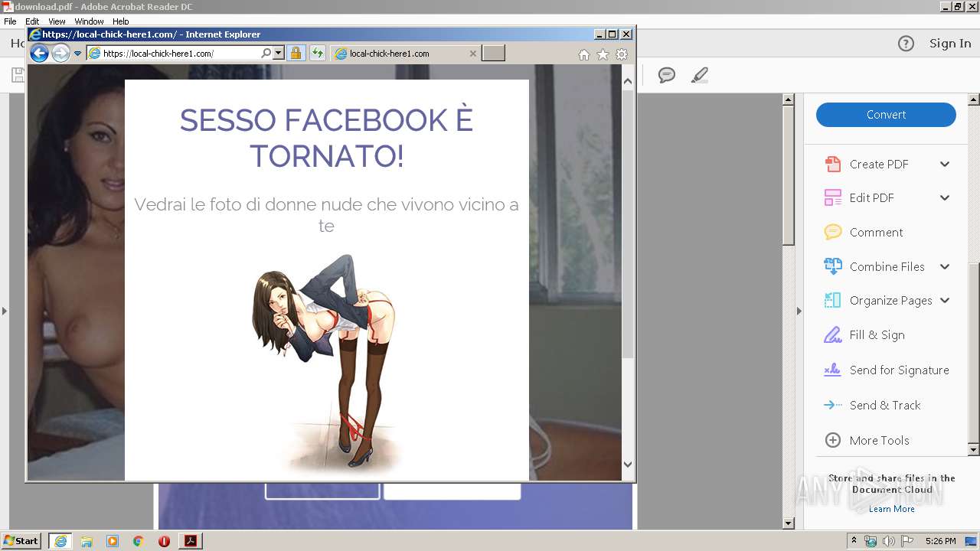Expand address bar autocomplete dropdown
The height and width of the screenshot is (551, 980).
278,54
